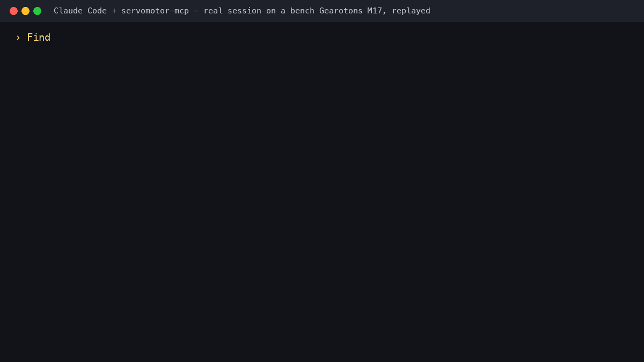
Task: Click the yellow prompt chevron before Find
Action: pyautogui.click(x=18, y=38)
